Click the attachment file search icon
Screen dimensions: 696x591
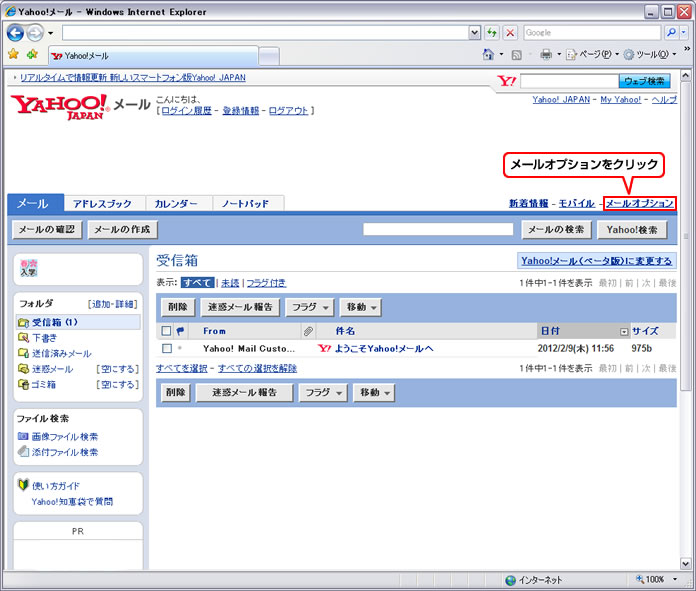(x=23, y=452)
